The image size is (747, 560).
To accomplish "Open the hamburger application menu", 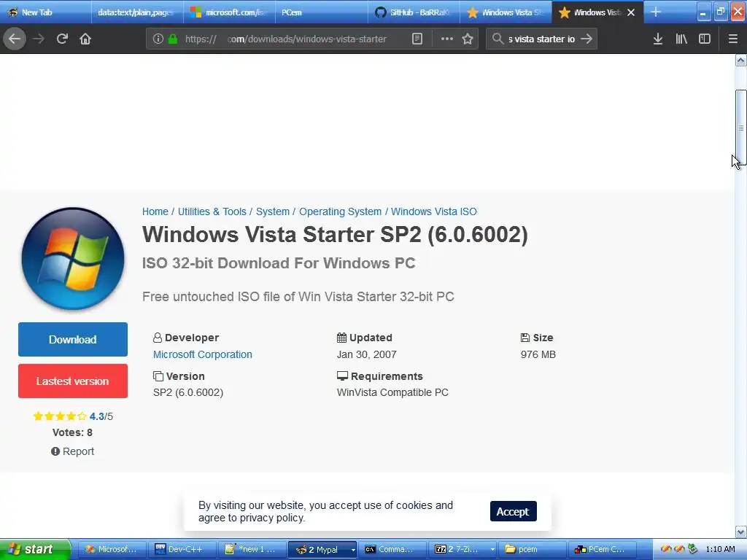I will [733, 39].
